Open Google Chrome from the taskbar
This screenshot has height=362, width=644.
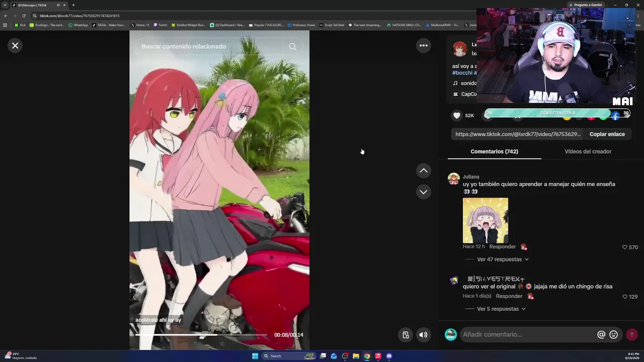point(367,356)
